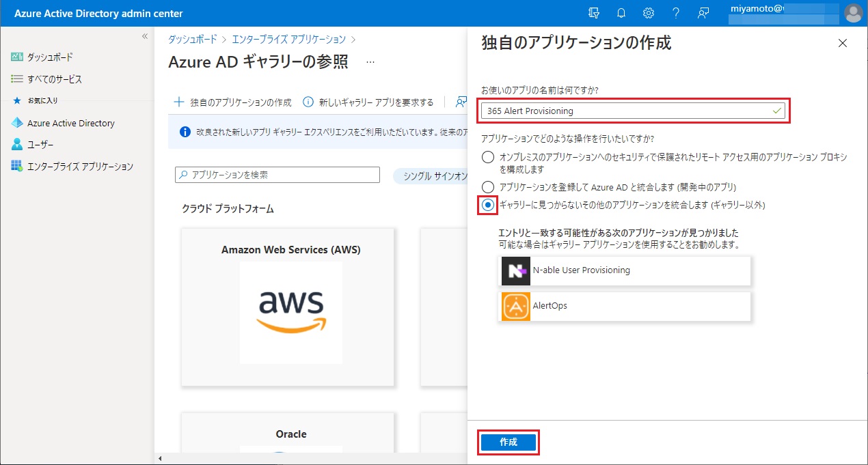Click the help question mark icon
The width and height of the screenshot is (868, 465).
tap(676, 13)
